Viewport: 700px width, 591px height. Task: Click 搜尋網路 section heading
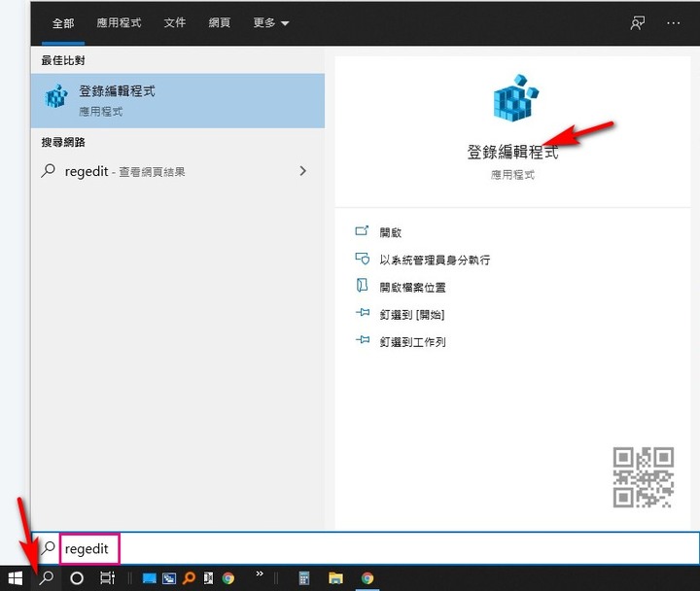(63, 142)
